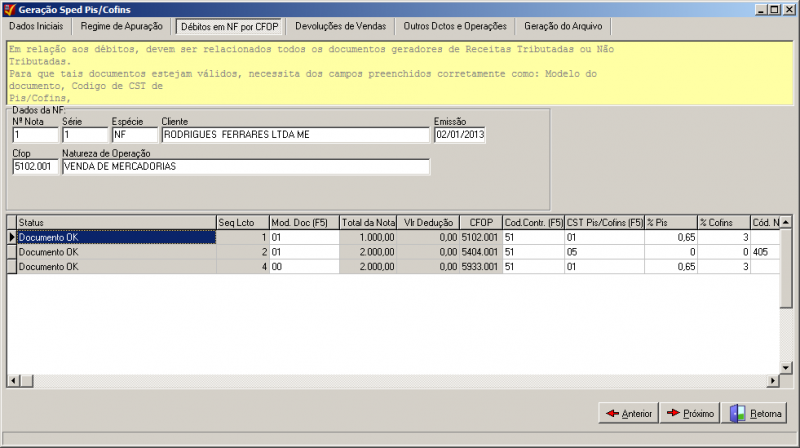Click the horizontal scrollbar thumb

(27, 381)
